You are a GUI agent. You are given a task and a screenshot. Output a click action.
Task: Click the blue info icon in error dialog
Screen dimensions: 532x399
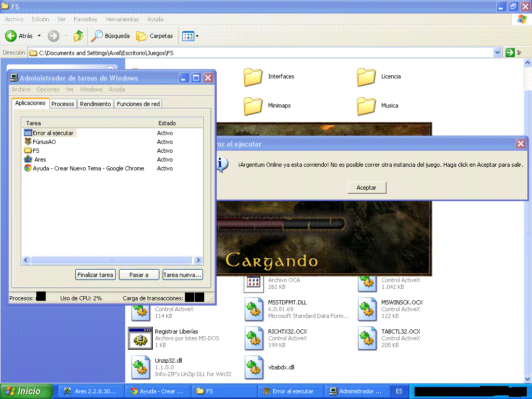point(222,165)
